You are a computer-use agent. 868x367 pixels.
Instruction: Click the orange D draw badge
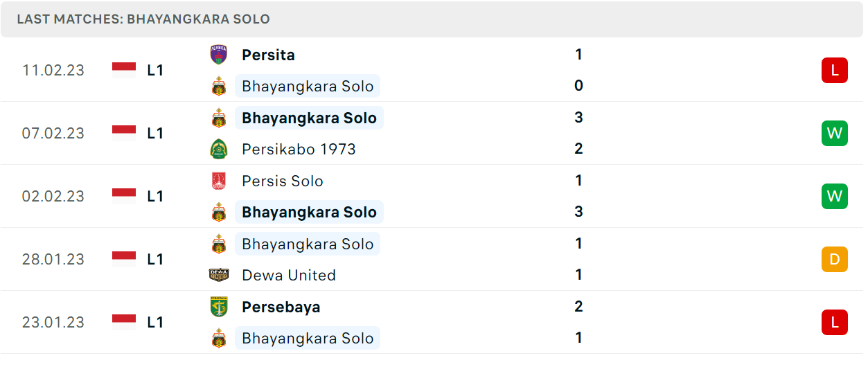pyautogui.click(x=835, y=259)
